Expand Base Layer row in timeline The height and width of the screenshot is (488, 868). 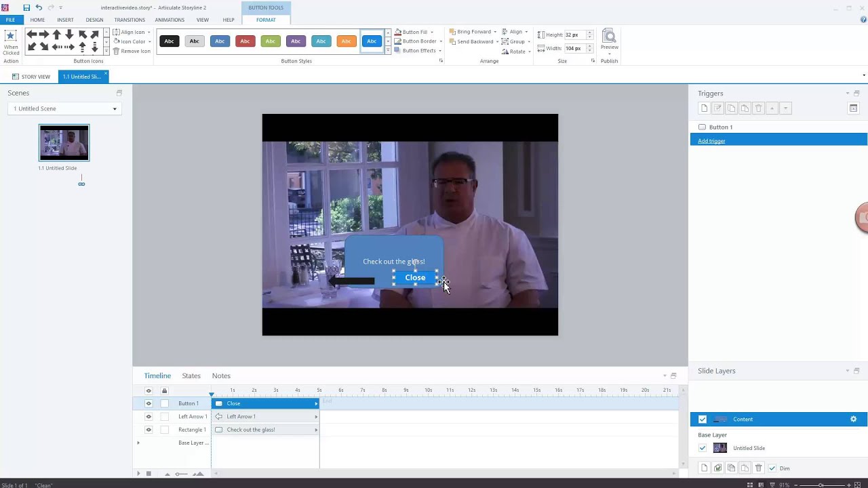(x=138, y=443)
